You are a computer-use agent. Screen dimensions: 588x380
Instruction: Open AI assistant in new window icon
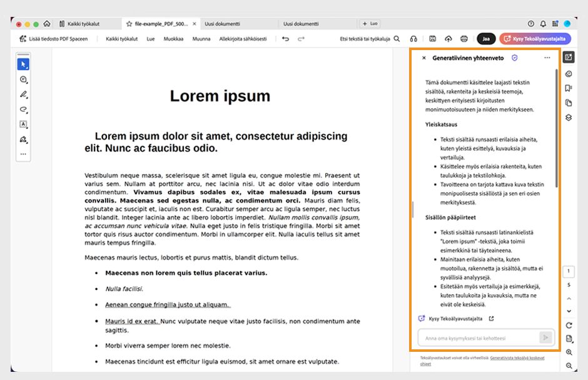491,319
